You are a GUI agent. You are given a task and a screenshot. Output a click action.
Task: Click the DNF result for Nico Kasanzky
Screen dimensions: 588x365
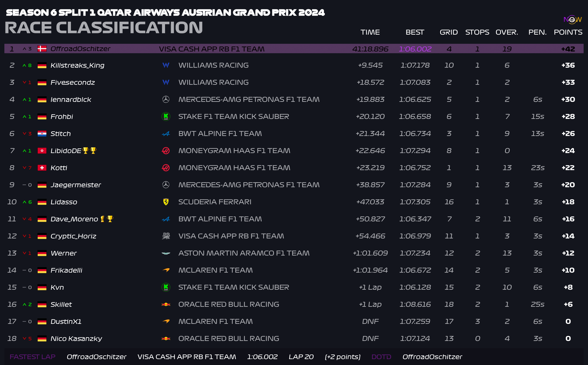tap(370, 339)
